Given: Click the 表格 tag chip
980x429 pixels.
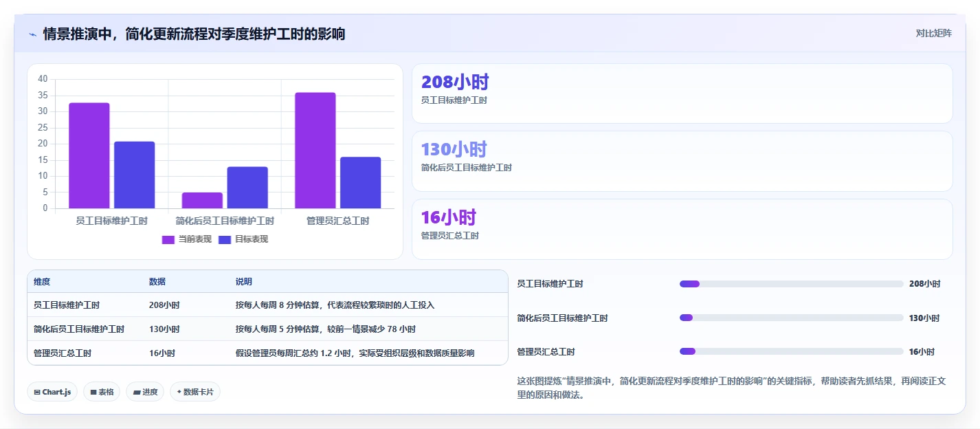Looking at the screenshot, I should pos(102,392).
